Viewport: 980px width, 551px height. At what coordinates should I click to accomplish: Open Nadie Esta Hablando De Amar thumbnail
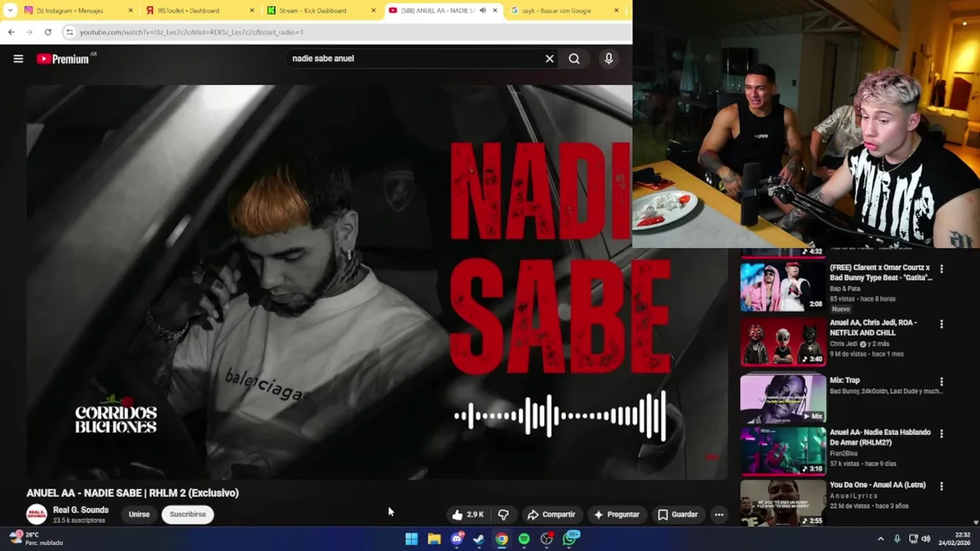782,451
